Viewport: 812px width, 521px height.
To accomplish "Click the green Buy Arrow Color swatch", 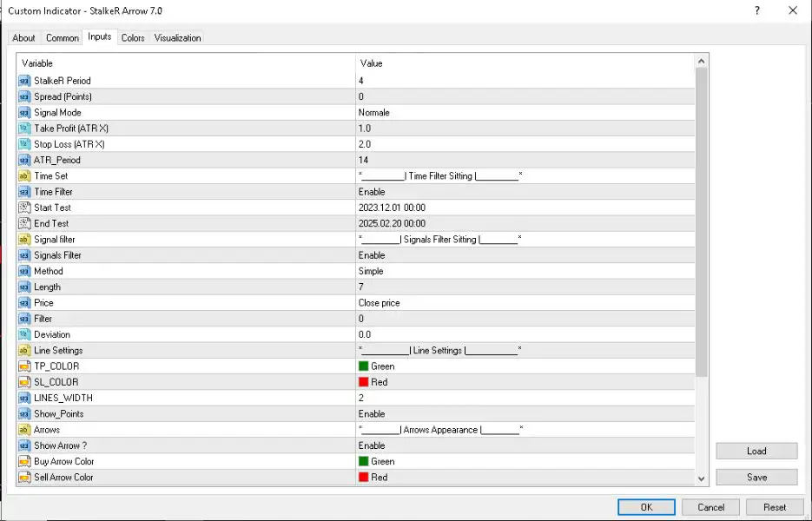I will tap(364, 461).
